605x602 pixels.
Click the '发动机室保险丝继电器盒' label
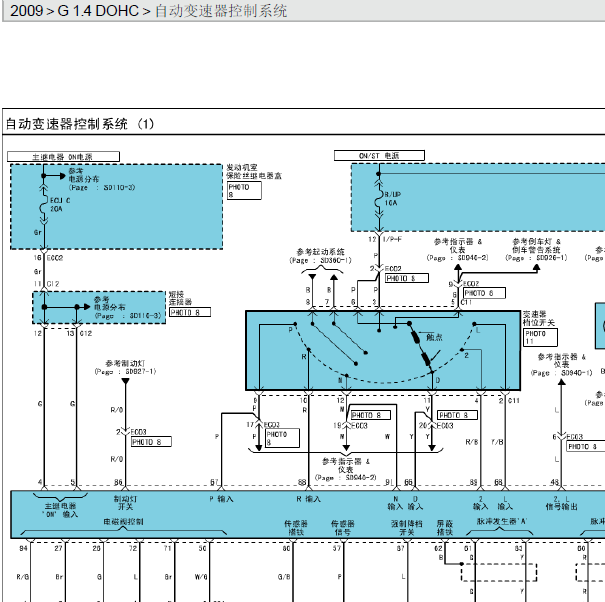tap(254, 172)
